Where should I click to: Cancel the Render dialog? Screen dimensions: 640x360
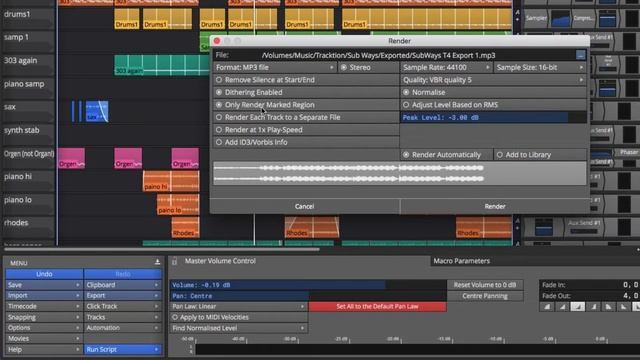304,207
